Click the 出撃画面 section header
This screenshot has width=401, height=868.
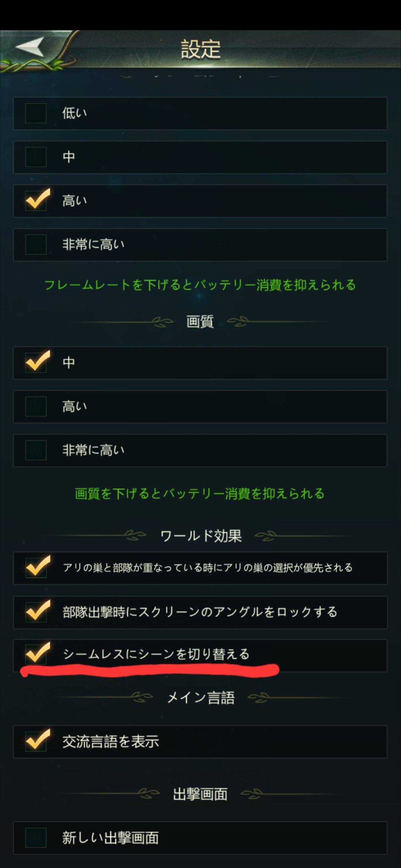click(x=200, y=794)
